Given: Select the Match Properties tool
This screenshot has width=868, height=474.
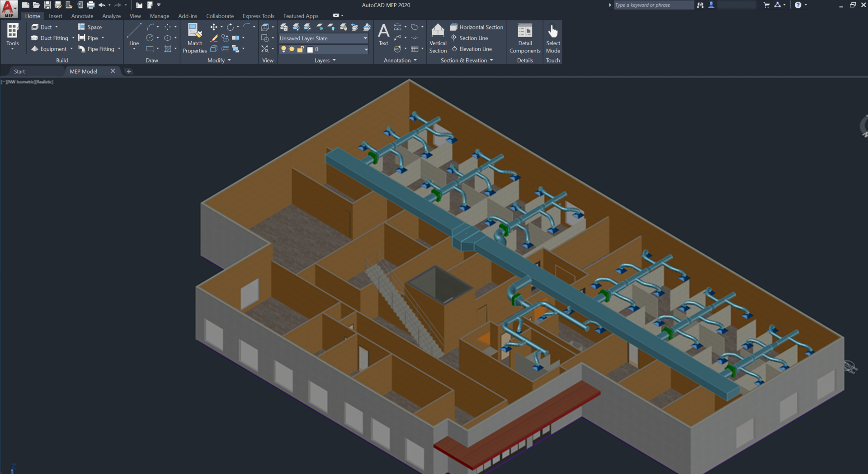Looking at the screenshot, I should point(195,38).
